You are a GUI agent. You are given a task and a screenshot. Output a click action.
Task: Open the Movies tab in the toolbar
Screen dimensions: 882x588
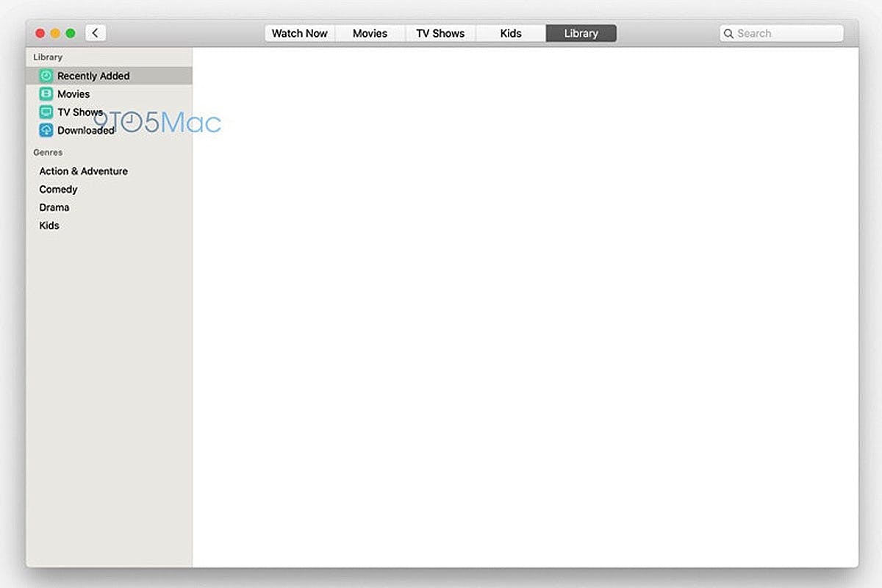pyautogui.click(x=370, y=33)
